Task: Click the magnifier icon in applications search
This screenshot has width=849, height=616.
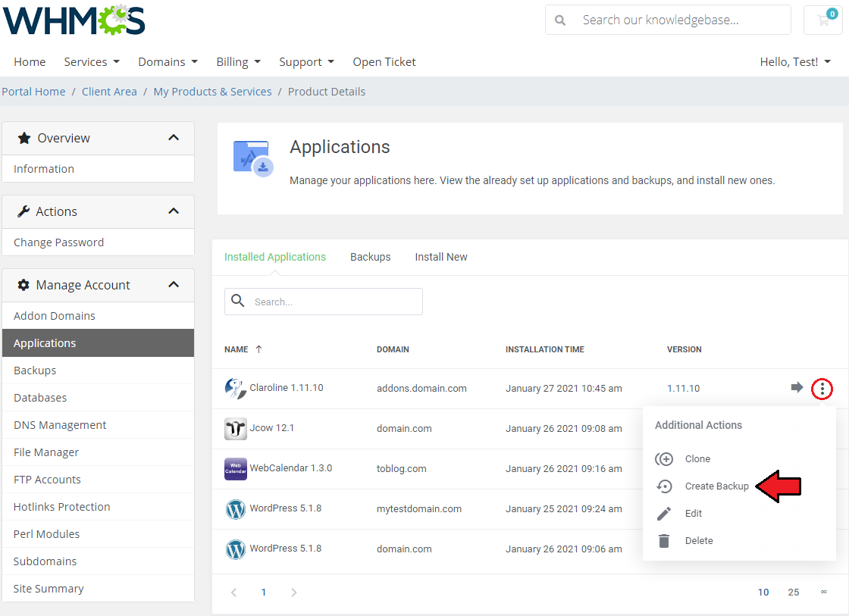Action: 238,300
